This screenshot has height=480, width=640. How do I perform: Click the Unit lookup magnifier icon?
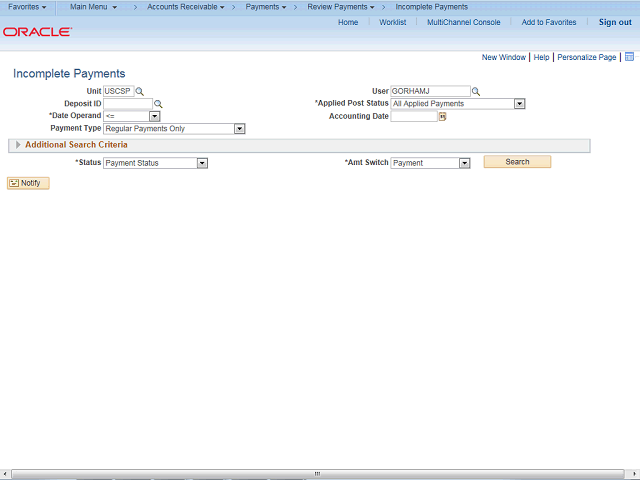coord(140,91)
